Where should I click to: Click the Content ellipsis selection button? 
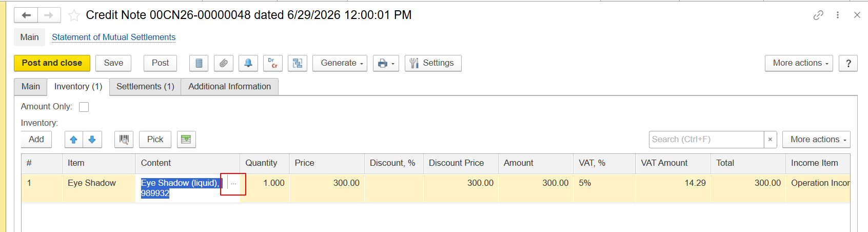(233, 184)
